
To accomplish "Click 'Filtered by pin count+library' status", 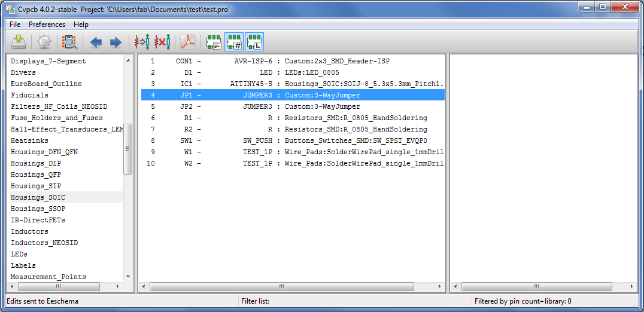I will 523,301.
